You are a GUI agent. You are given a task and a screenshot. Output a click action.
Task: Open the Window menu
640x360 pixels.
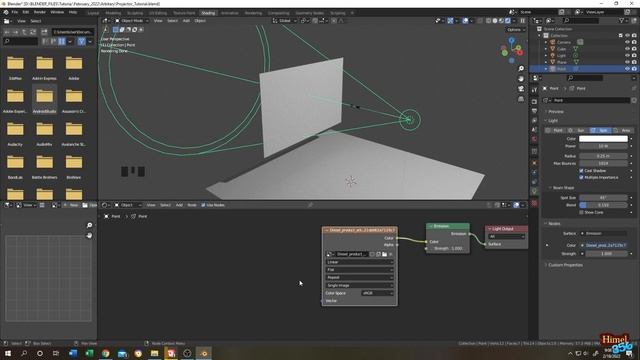[57, 12]
